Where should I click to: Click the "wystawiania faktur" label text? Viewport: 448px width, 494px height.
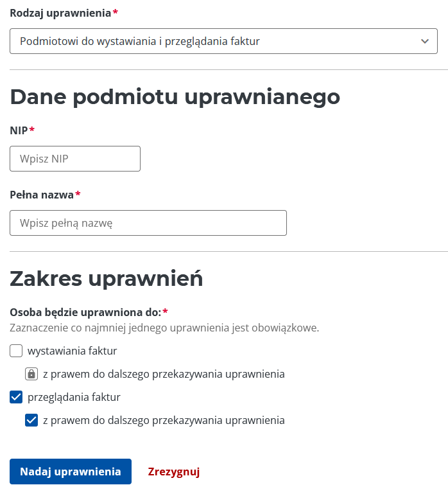point(72,351)
